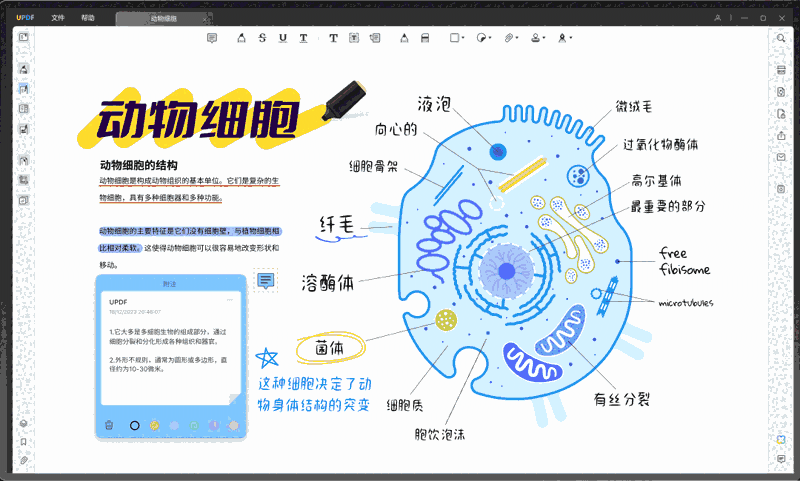This screenshot has width=800, height=481.
Task: Click the save as other icon
Action: (x=781, y=189)
